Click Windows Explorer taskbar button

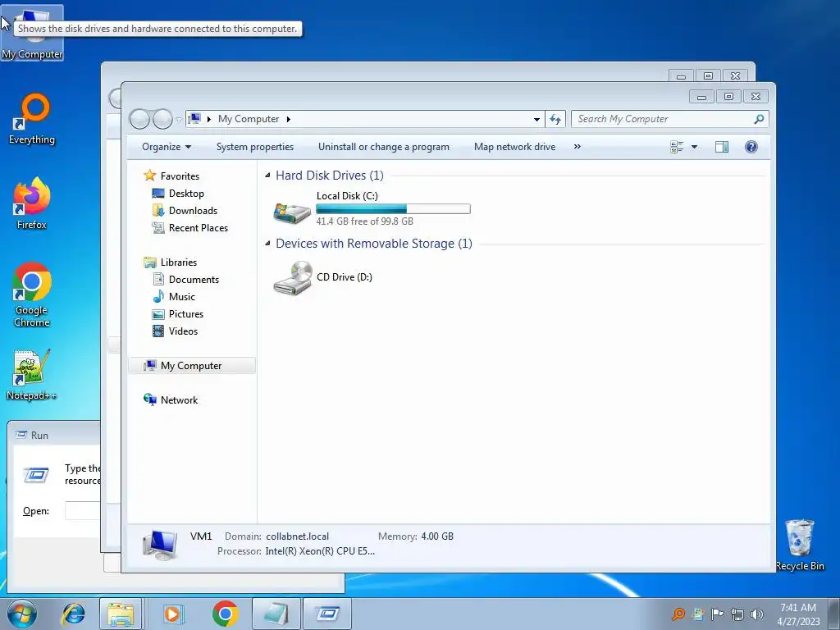point(121,614)
